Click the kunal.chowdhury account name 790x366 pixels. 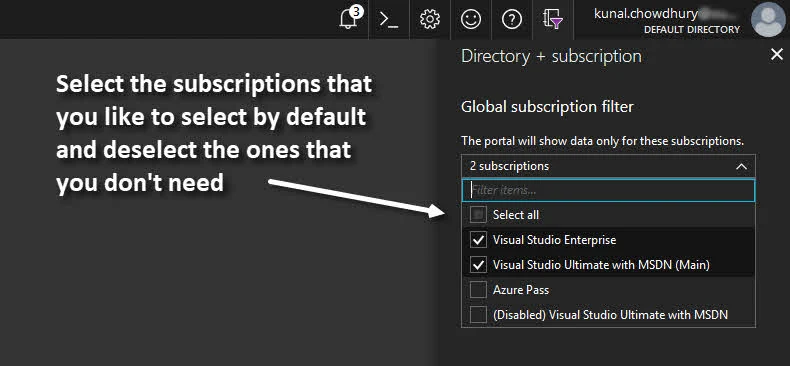pos(647,14)
